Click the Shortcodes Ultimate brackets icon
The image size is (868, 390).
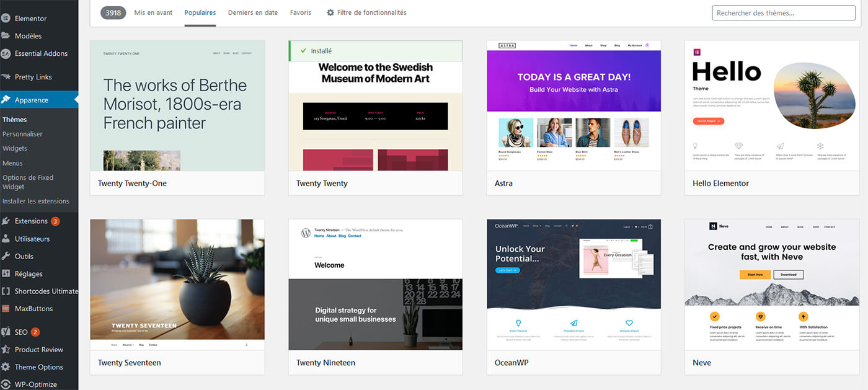[x=6, y=291]
